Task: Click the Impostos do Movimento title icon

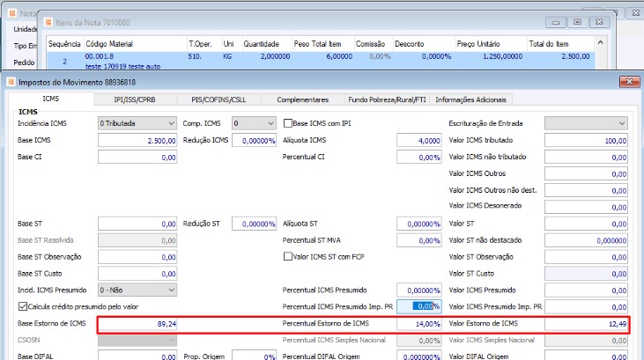Action: click(11, 82)
